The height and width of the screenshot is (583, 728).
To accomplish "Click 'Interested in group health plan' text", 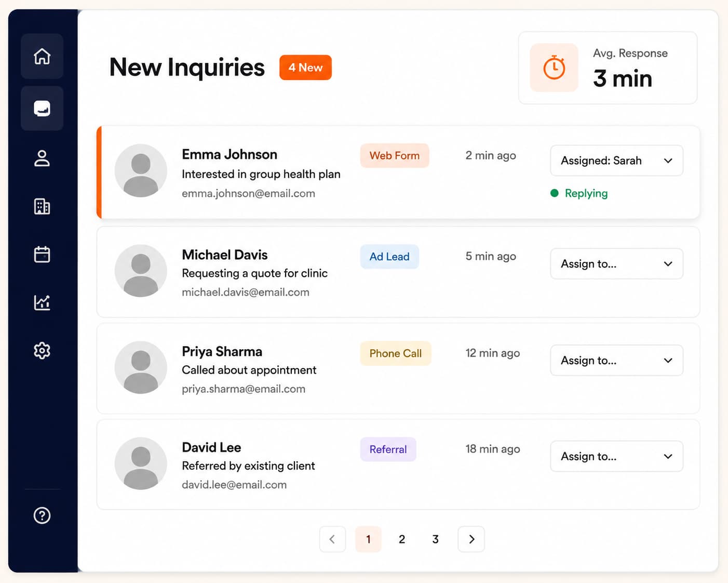I will point(261,174).
